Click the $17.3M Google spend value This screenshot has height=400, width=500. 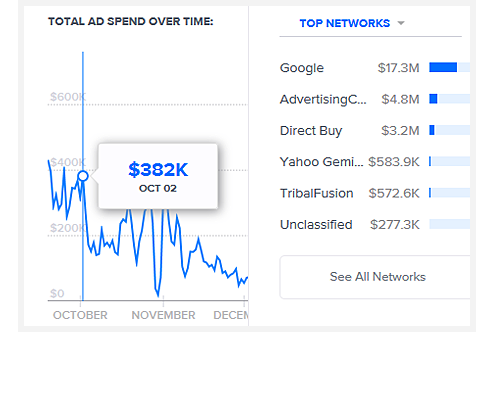click(398, 68)
